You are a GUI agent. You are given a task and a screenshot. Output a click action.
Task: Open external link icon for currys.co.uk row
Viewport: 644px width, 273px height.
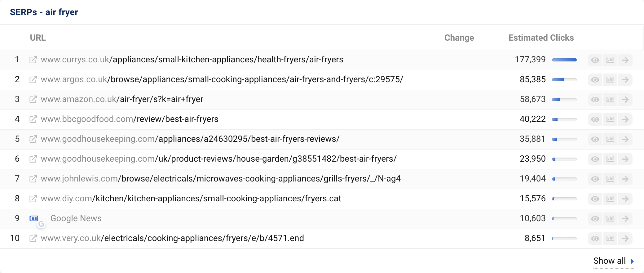pos(33,60)
